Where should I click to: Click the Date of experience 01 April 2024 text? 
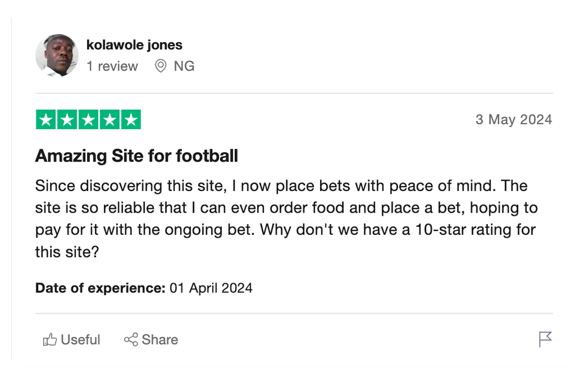[143, 288]
